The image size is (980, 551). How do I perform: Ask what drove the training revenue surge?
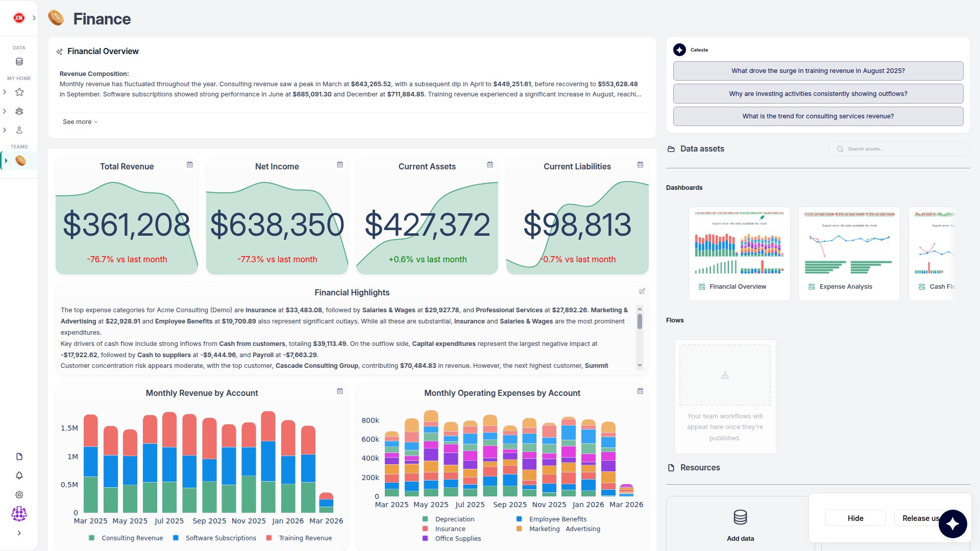tap(818, 71)
